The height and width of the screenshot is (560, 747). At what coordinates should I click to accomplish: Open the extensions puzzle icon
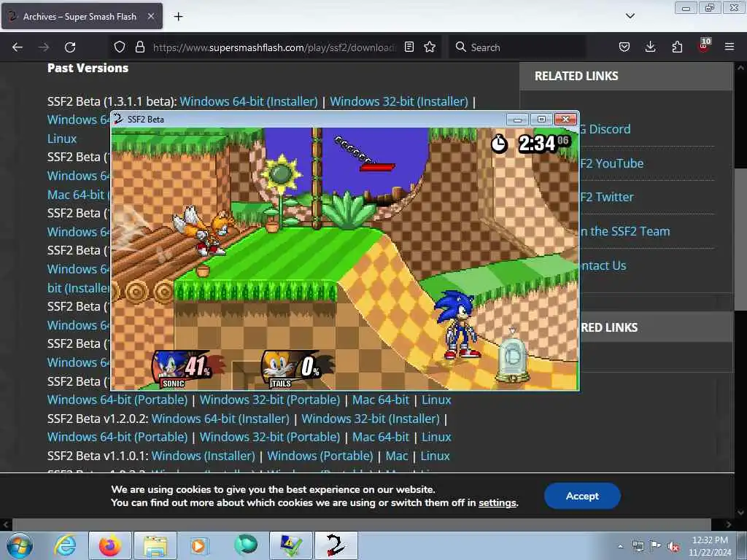point(677,47)
